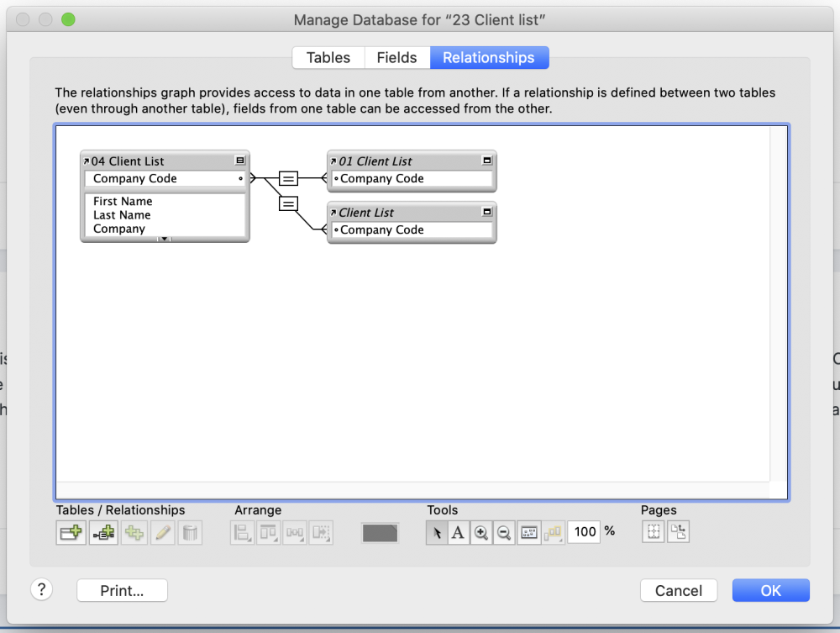Toggle display state of the 04 Client List table
Screen dimensions: 840x633
point(241,161)
